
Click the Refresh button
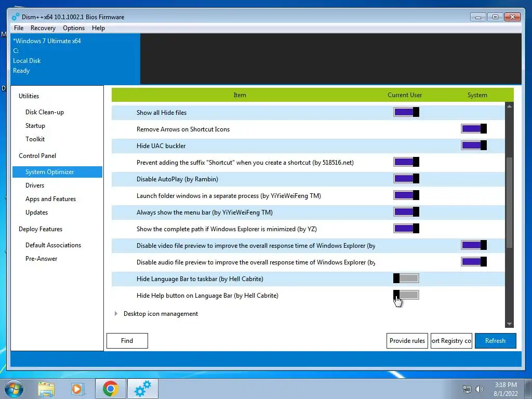495,341
